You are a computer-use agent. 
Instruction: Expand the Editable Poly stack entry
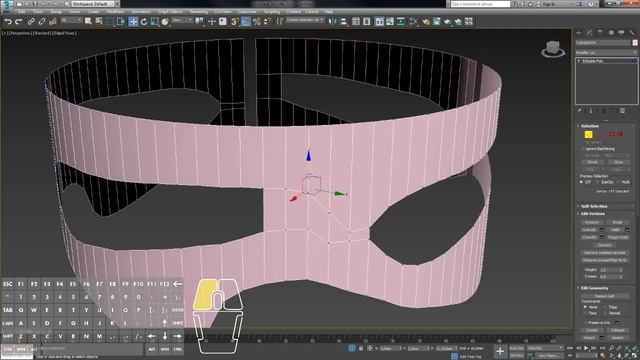tap(579, 61)
